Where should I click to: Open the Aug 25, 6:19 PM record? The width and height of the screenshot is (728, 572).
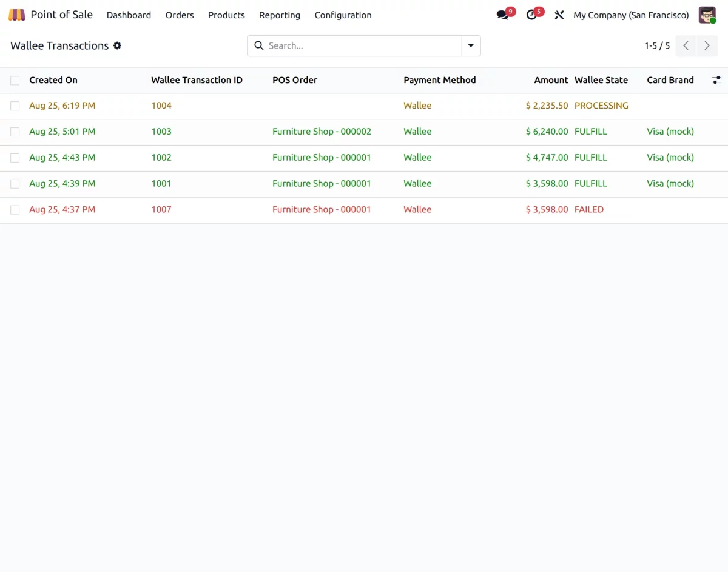tap(62, 106)
